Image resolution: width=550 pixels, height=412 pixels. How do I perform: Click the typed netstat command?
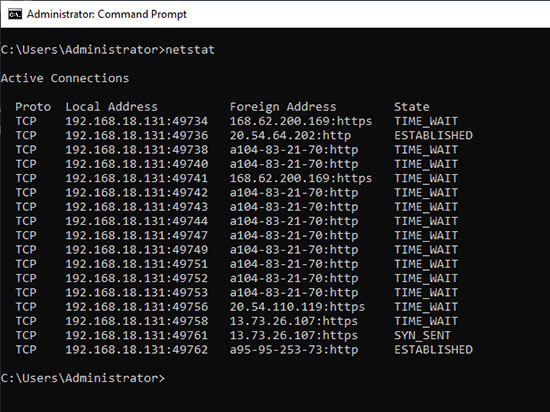pyautogui.click(x=190, y=50)
